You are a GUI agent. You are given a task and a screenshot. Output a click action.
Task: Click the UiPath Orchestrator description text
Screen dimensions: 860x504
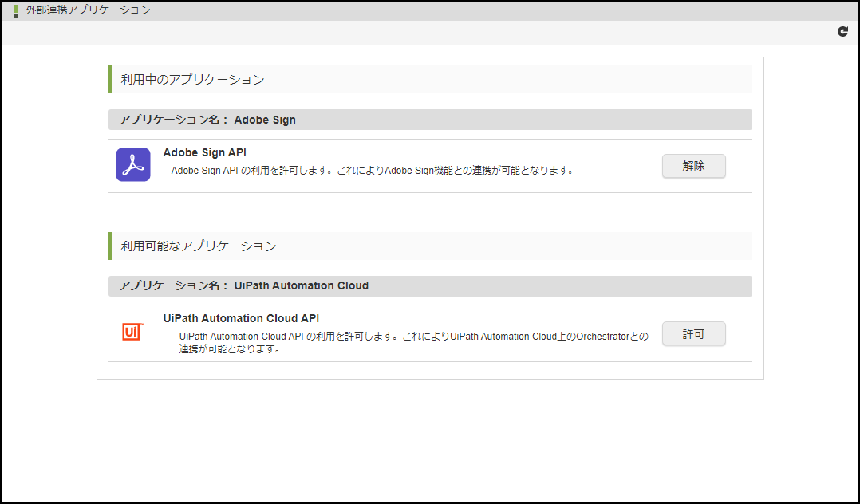tap(413, 342)
